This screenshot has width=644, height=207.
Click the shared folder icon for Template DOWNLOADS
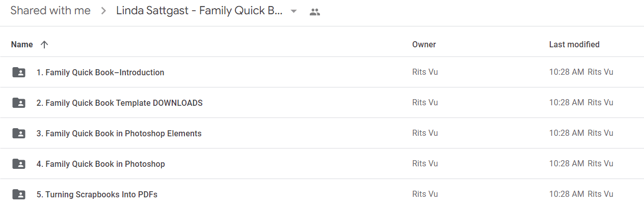click(18, 103)
